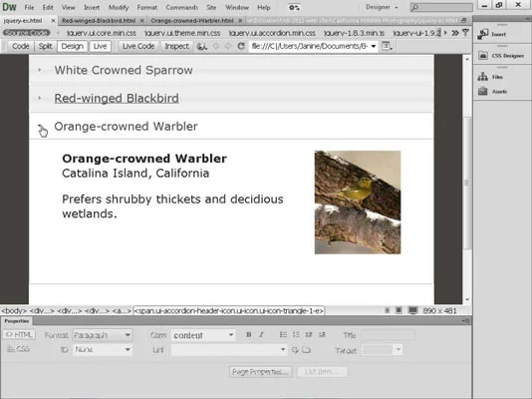This screenshot has height=399, width=532.
Task: Open the CSS Designer panel
Action: [501, 55]
